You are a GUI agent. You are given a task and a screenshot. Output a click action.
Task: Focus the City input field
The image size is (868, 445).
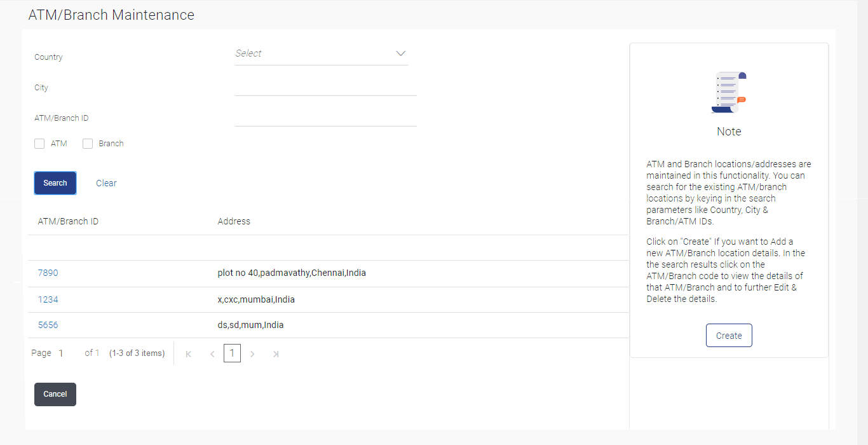325,87
